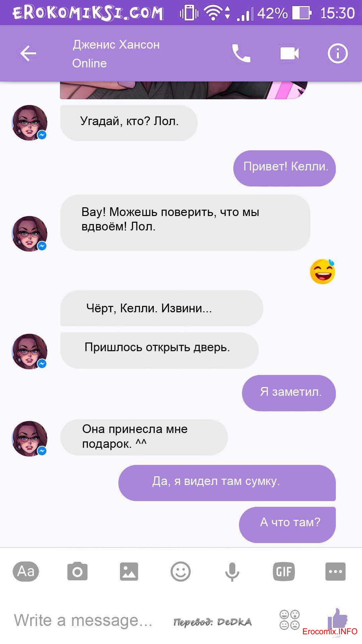Screen dimensions: 362x644
Task: Open the partially visible image at top of chat
Action: (184, 90)
